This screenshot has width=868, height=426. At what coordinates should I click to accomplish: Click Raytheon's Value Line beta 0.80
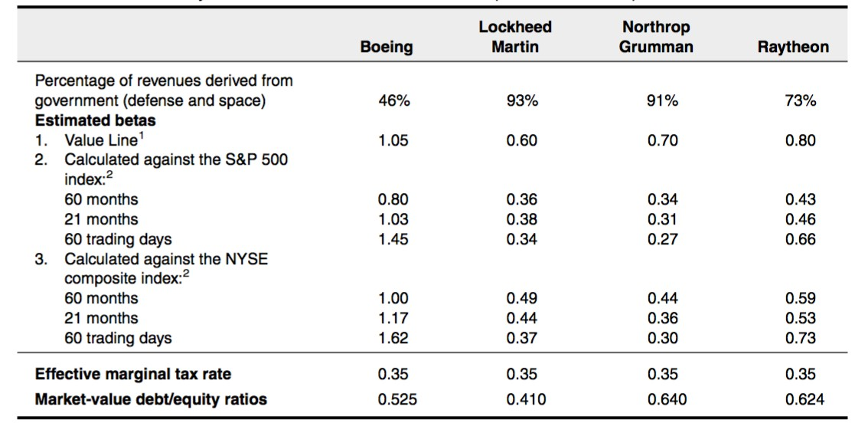801,140
